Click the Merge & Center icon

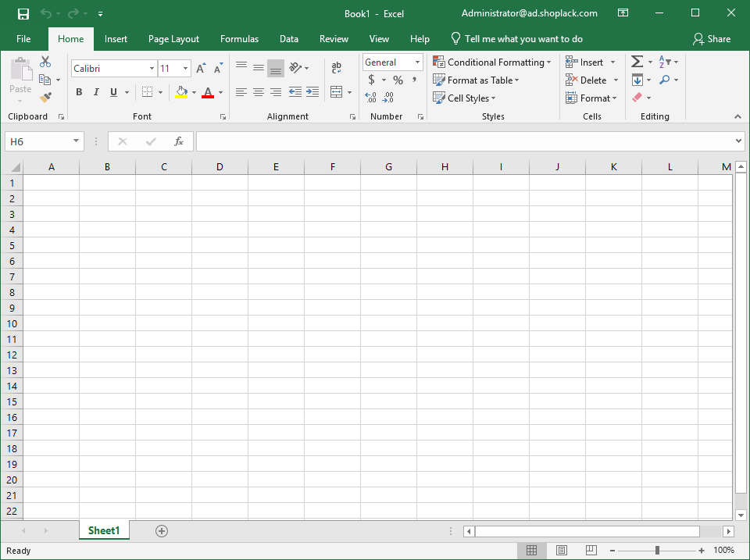click(336, 92)
